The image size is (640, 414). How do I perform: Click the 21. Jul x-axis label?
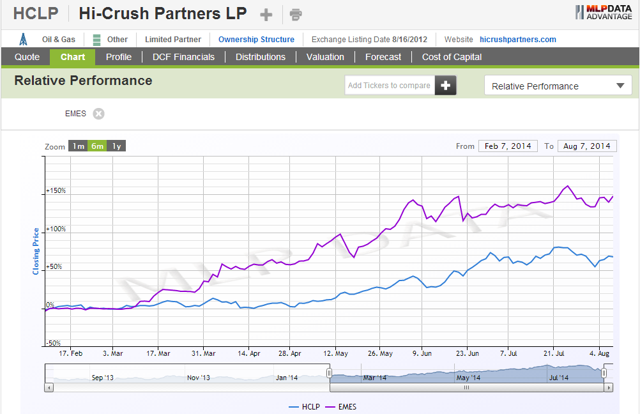pyautogui.click(x=553, y=353)
